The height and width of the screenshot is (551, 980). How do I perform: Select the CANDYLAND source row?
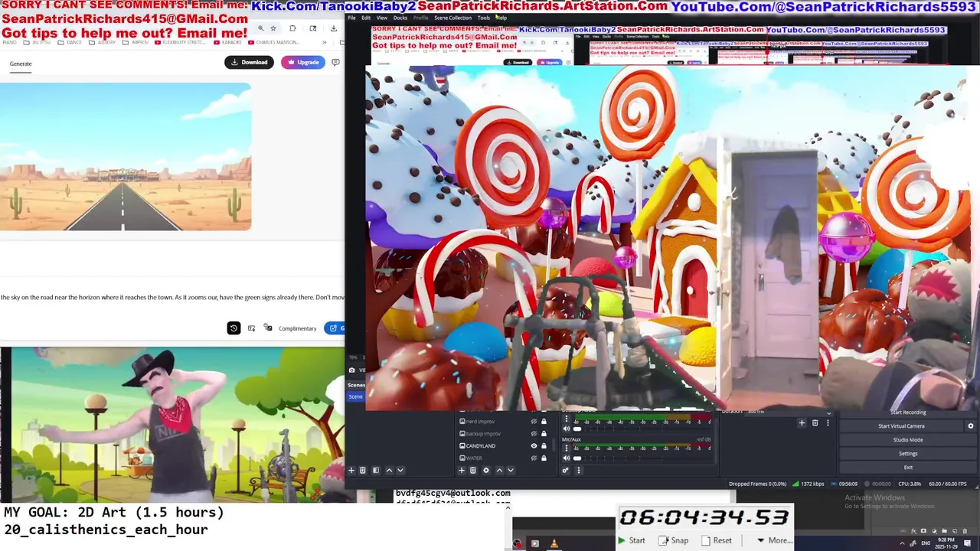point(503,446)
